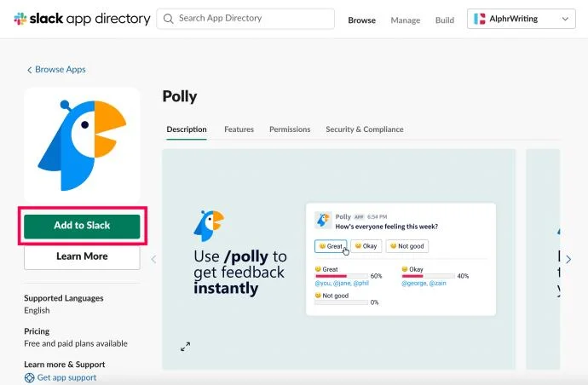Screen dimensions: 588x385
Task: Click the Great 60% result bar
Action: coord(341,276)
